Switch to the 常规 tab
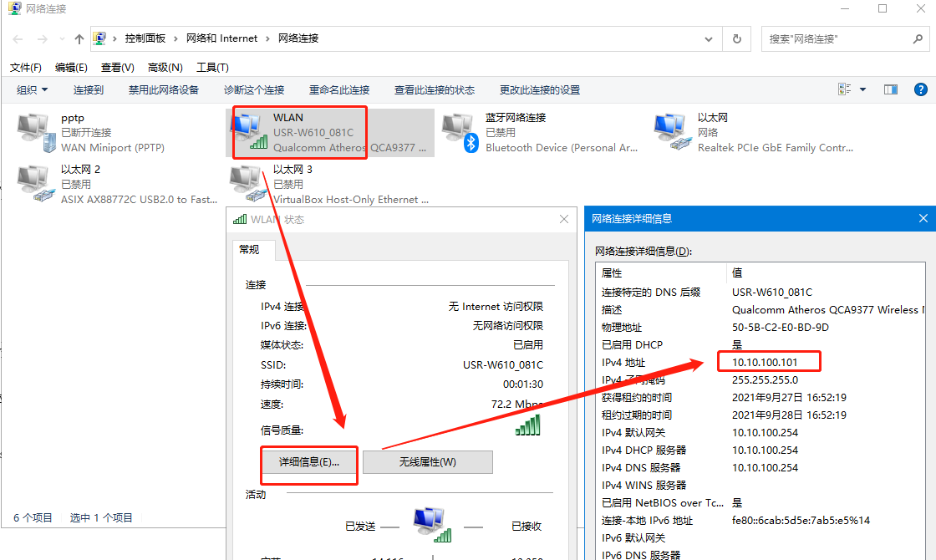This screenshot has height=560, width=936. [x=249, y=249]
